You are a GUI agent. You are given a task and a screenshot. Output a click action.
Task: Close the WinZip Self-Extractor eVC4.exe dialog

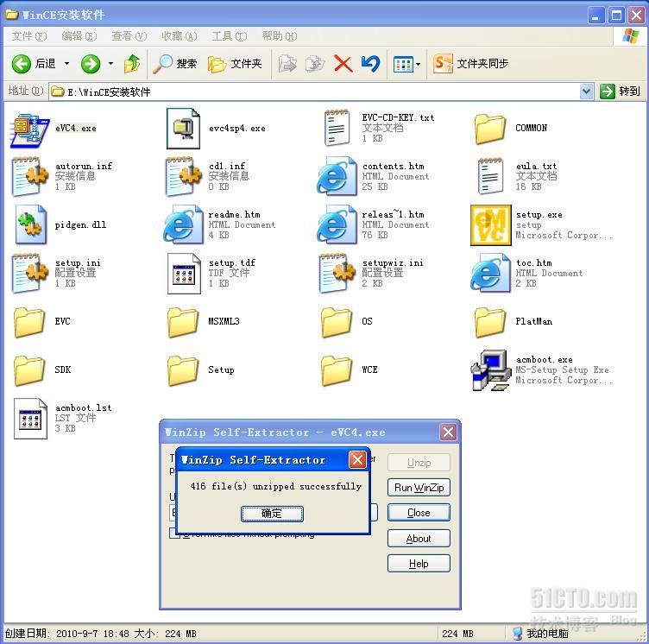pyautogui.click(x=448, y=432)
